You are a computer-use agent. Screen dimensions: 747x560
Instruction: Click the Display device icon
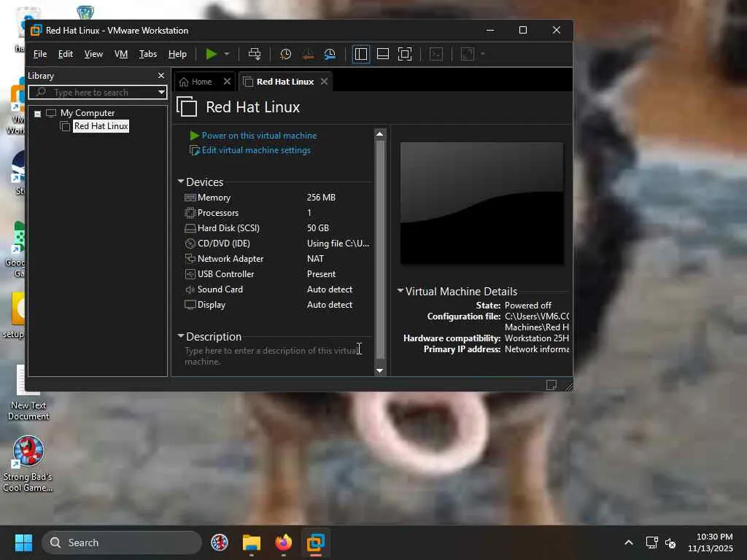click(190, 305)
